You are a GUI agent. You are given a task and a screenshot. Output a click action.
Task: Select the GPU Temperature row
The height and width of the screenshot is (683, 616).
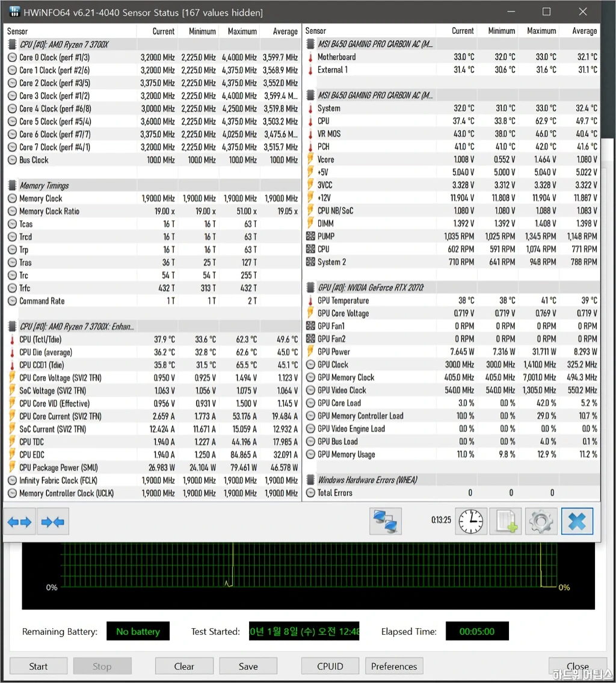tap(451, 300)
